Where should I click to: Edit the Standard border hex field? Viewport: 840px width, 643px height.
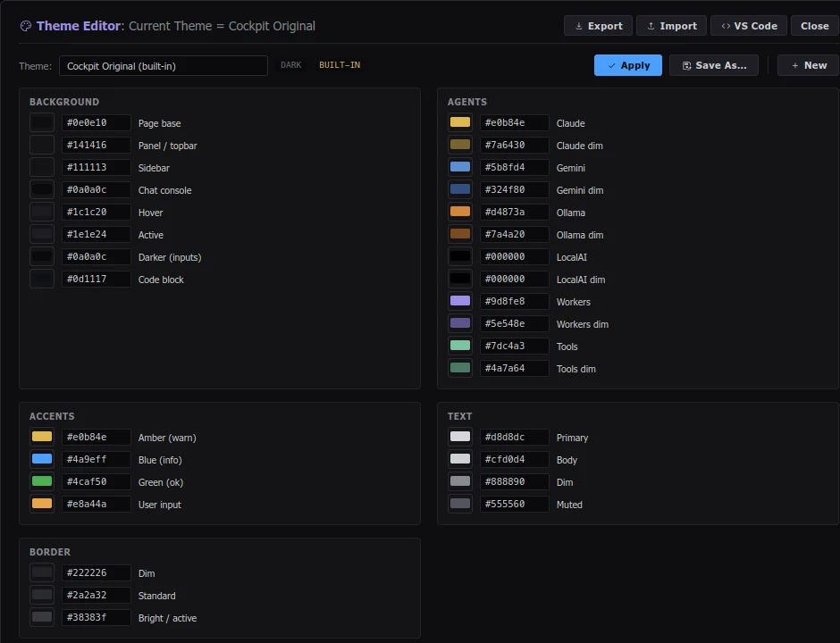[97, 595]
